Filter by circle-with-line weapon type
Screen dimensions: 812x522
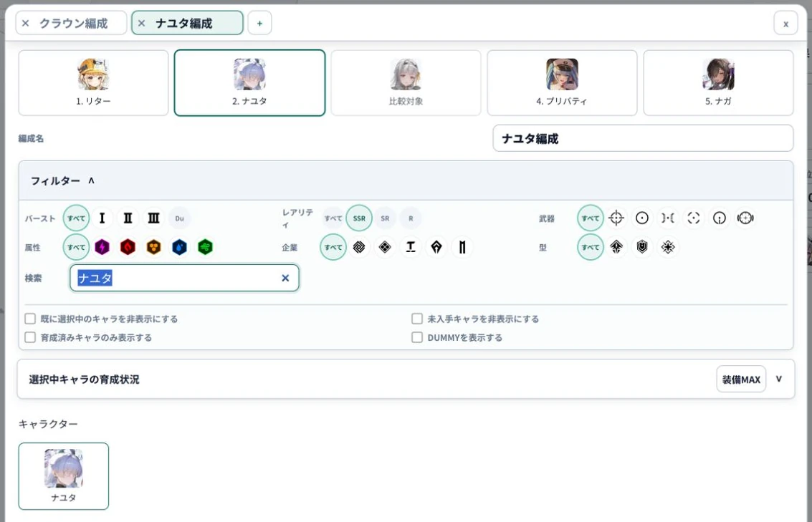click(720, 218)
